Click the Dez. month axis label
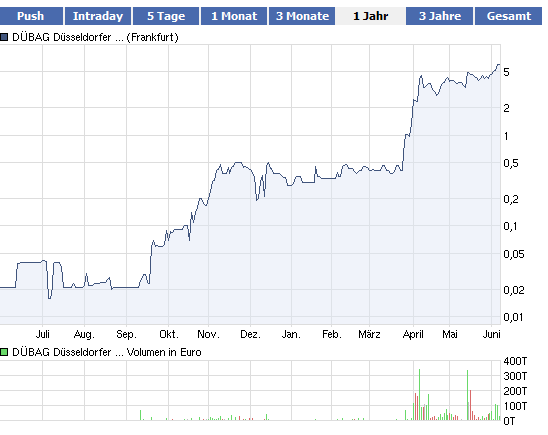 [251, 334]
